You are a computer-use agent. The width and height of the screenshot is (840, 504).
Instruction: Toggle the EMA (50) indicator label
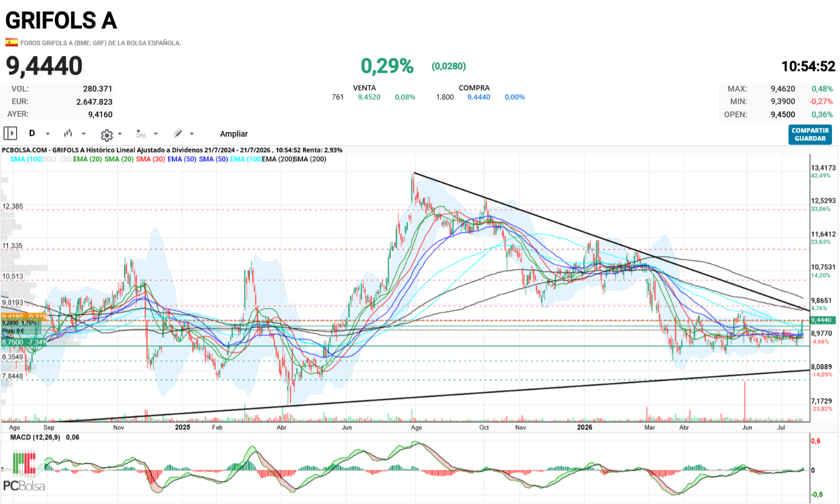click(x=182, y=159)
